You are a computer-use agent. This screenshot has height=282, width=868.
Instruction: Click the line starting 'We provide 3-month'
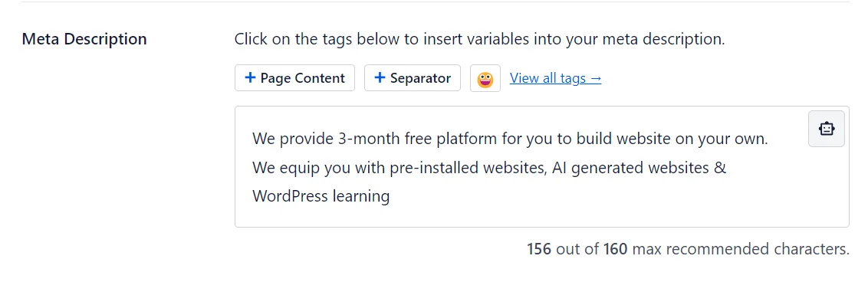click(510, 139)
